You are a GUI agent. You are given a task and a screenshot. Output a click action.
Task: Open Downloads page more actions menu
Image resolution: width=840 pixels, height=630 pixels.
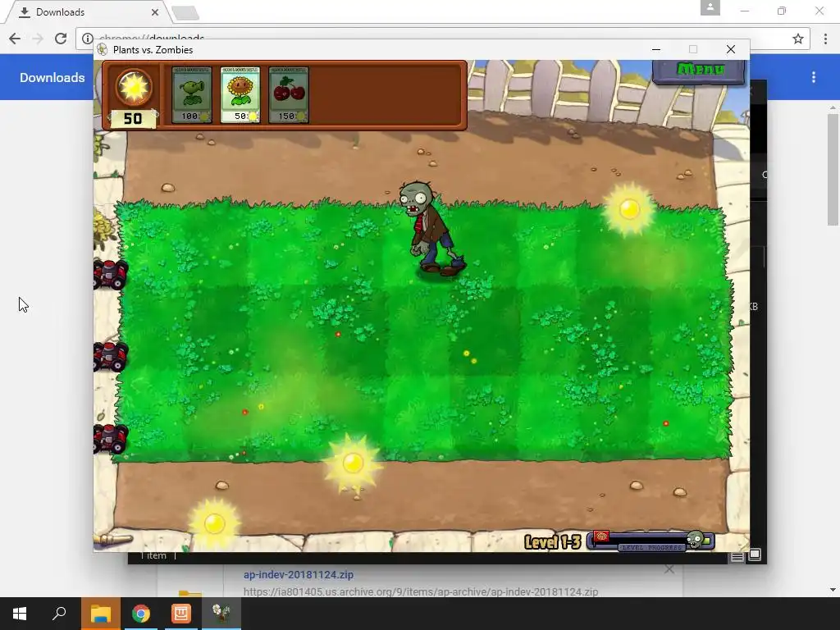point(813,77)
